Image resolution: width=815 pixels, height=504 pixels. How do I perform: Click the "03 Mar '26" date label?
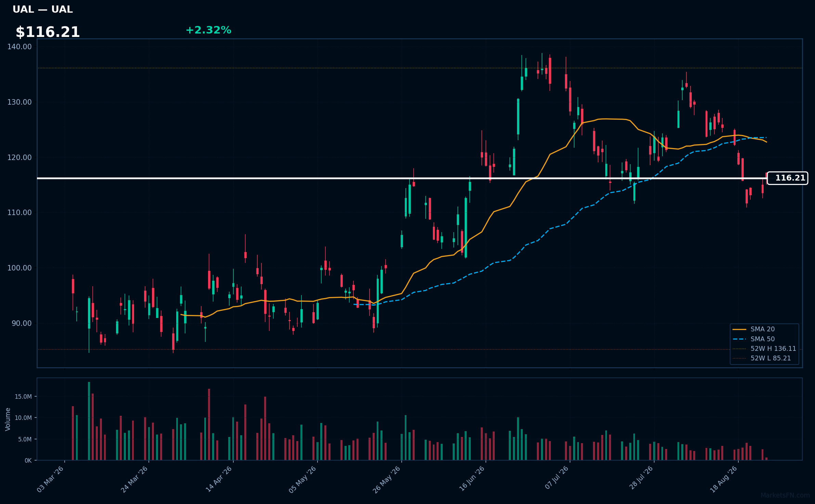[x=50, y=479]
